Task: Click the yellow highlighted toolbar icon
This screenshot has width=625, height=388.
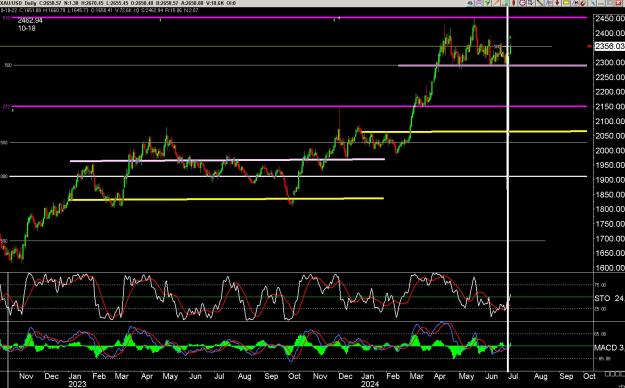Action: [x=566, y=3]
